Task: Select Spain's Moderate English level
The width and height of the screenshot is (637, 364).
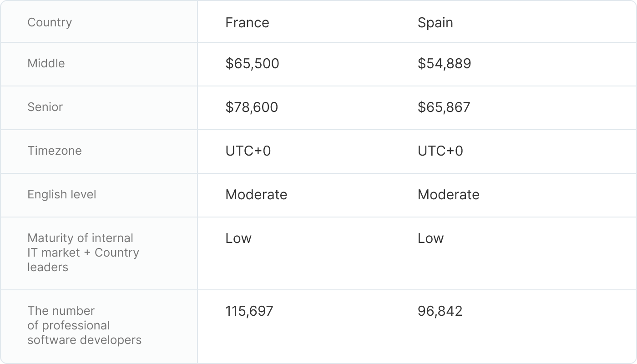Action: [448, 195]
